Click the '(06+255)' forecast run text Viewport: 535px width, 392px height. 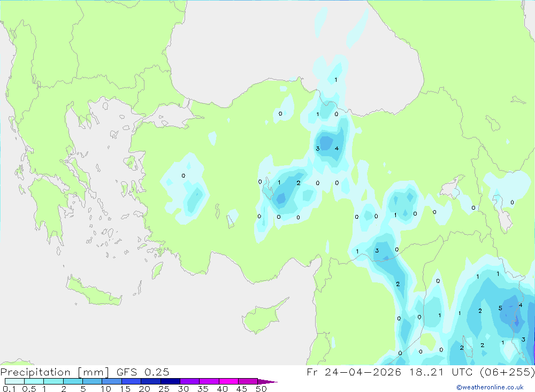tap(507, 372)
